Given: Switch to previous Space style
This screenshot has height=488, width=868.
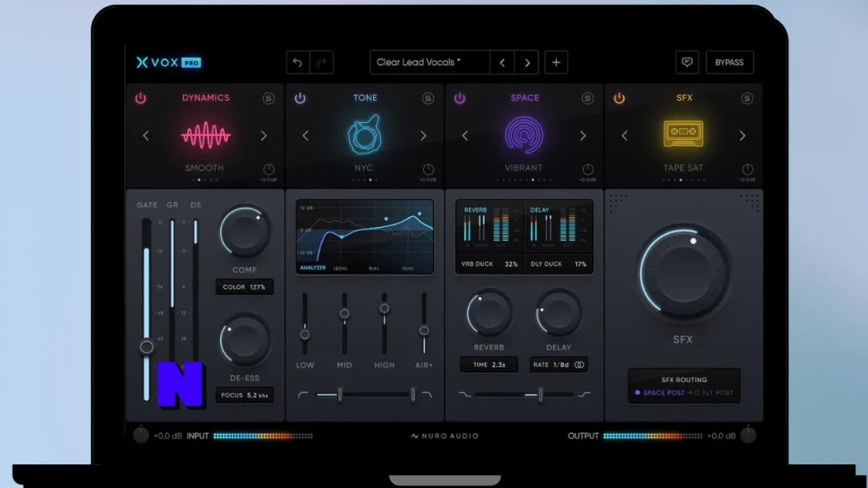Looking at the screenshot, I should [465, 136].
